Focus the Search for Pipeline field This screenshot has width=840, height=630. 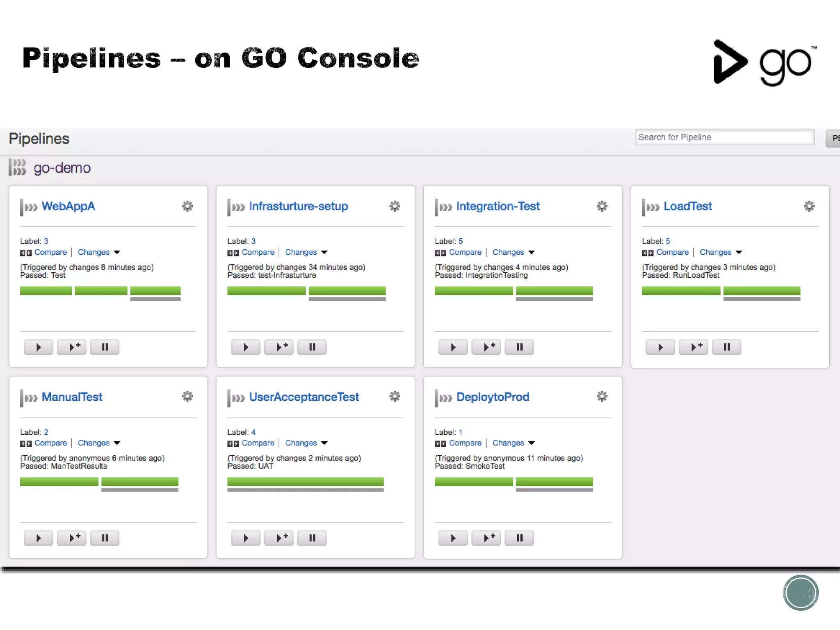pyautogui.click(x=724, y=137)
